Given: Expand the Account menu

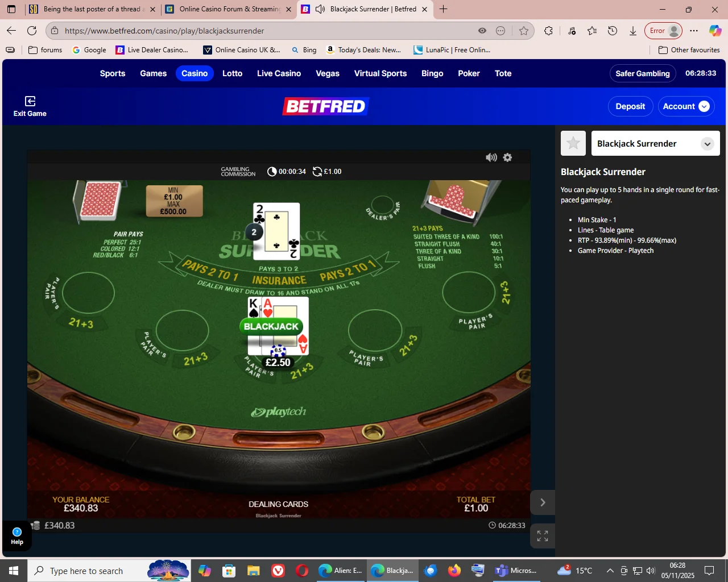Looking at the screenshot, I should (x=686, y=106).
